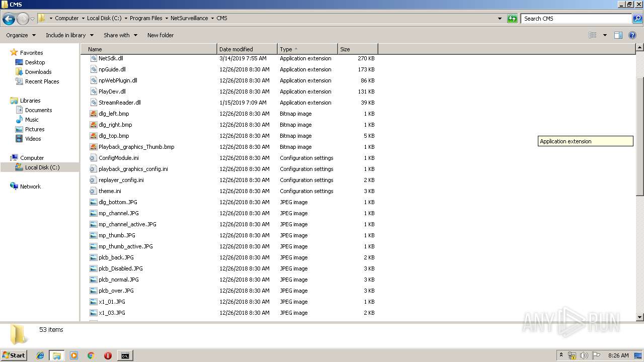
Task: Open Include in library dropdown
Action: click(69, 35)
